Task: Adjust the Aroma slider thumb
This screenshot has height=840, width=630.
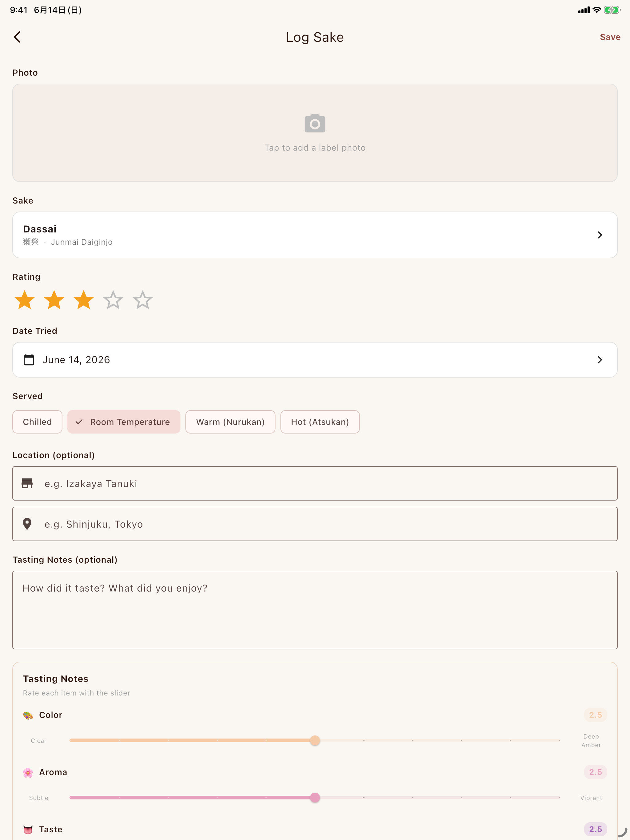Action: pyautogui.click(x=315, y=798)
